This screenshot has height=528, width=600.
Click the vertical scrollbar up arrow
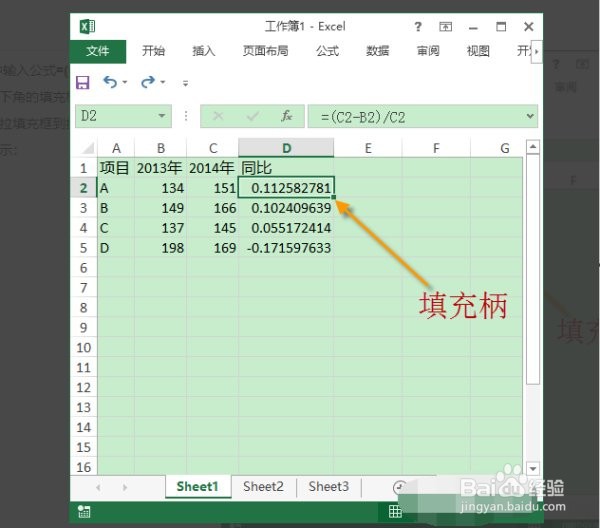pos(533,147)
